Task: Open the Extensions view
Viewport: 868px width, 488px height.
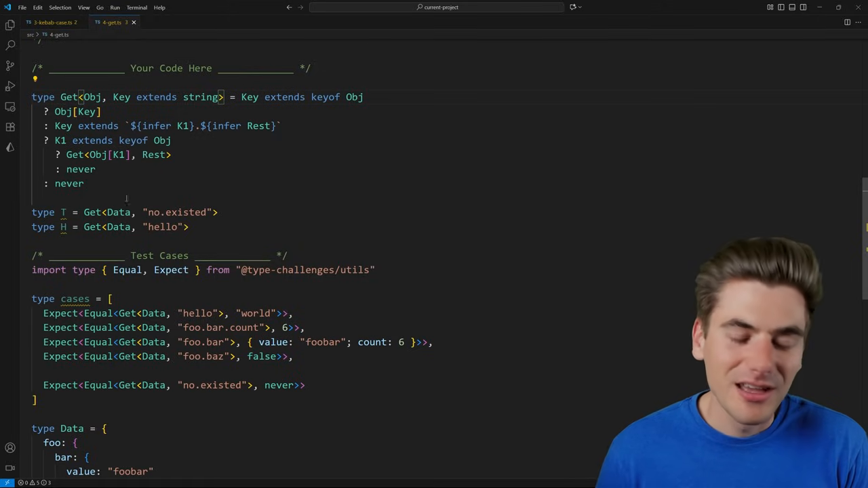Action: coord(10,127)
